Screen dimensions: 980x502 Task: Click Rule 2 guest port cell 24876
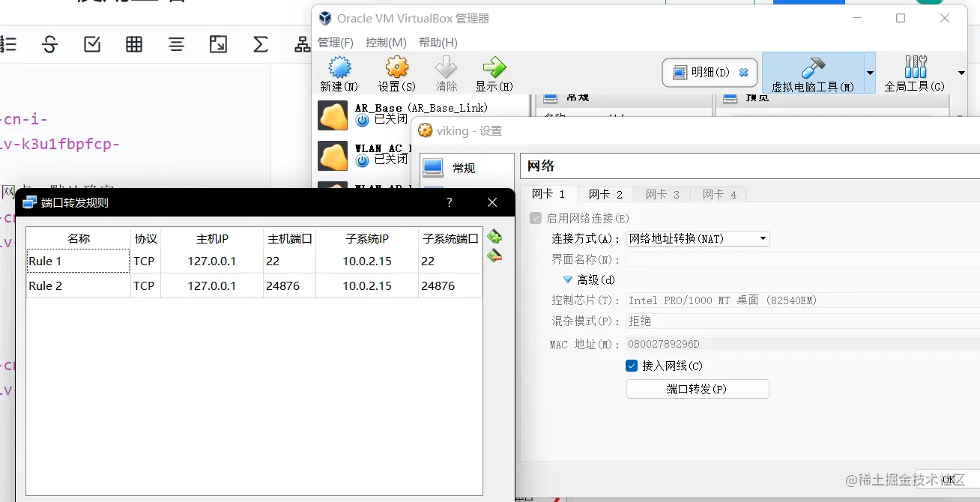point(450,285)
